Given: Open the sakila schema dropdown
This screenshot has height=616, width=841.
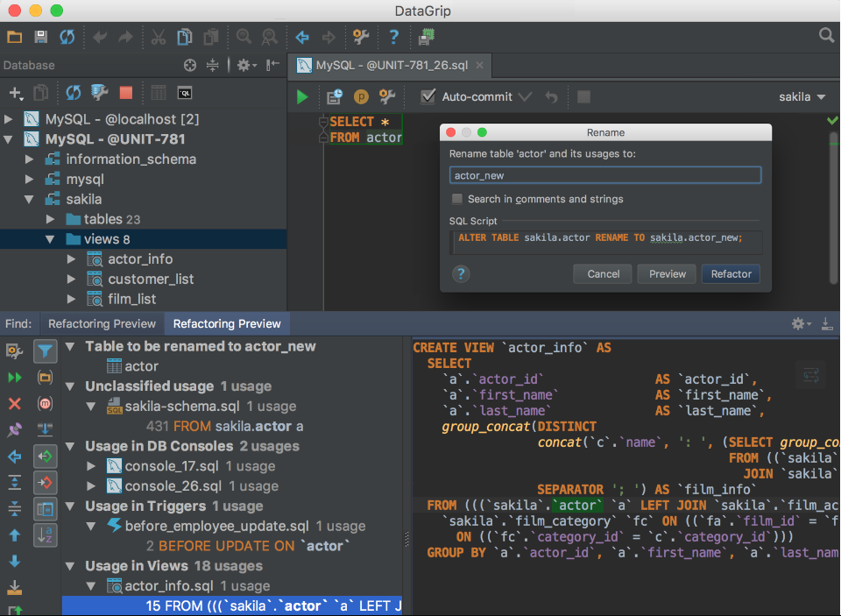Looking at the screenshot, I should pyautogui.click(x=800, y=96).
